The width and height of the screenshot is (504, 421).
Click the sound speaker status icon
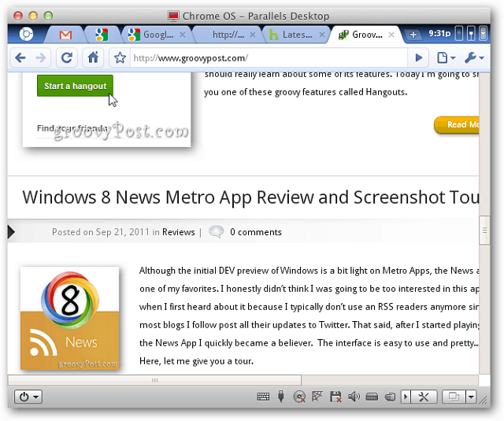[x=354, y=397]
